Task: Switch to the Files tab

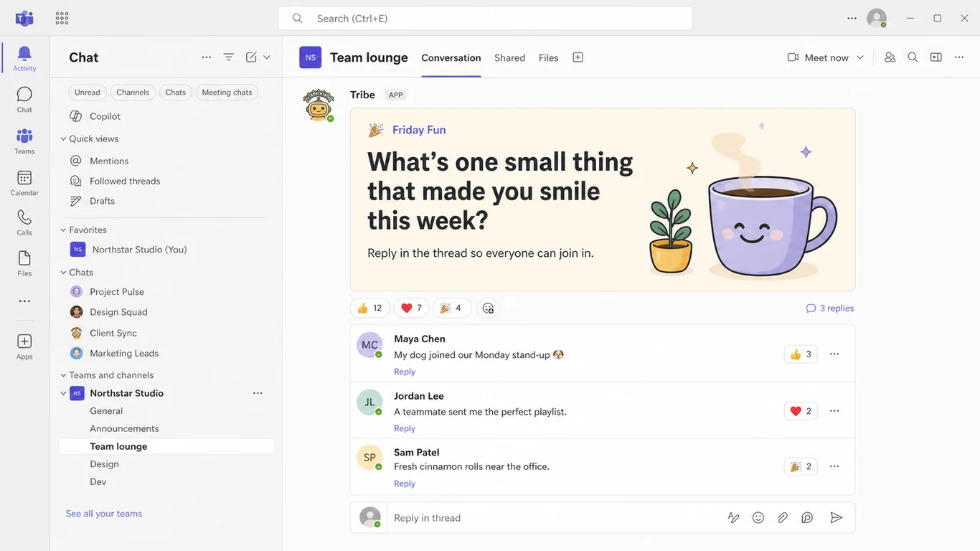Action: coord(549,58)
